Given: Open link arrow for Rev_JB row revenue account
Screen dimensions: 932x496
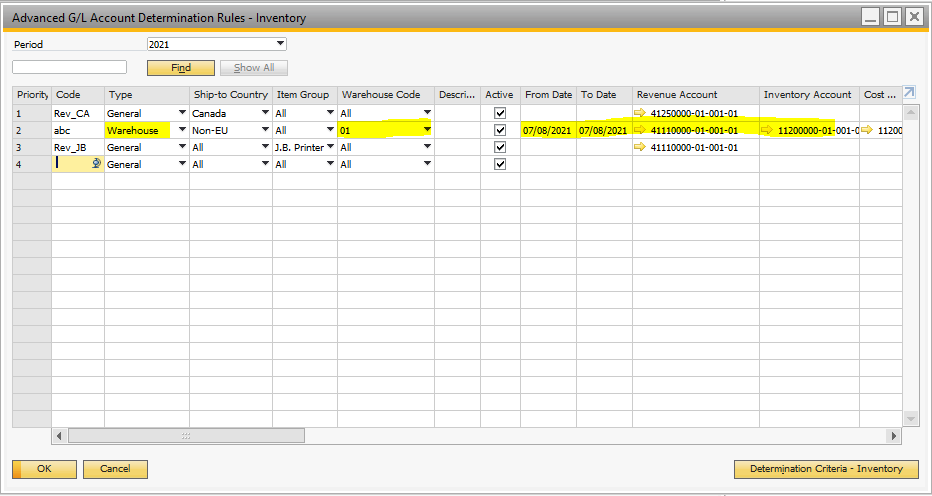Looking at the screenshot, I should coord(640,147).
